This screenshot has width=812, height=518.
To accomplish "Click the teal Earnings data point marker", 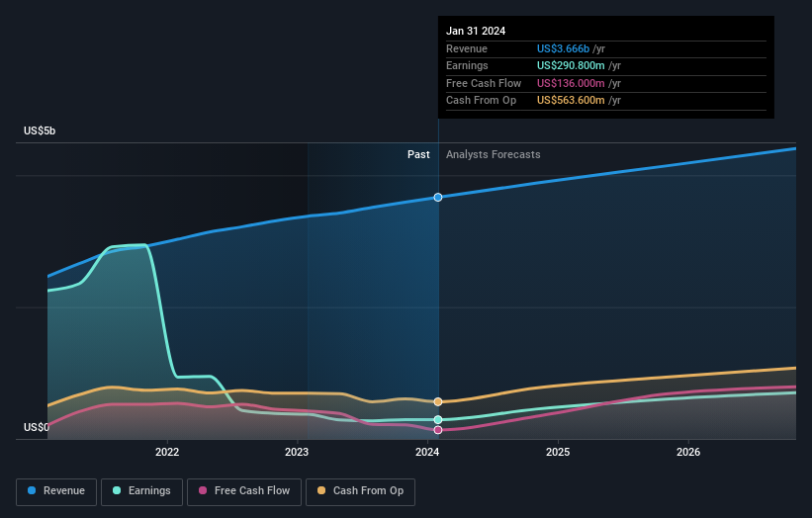I will (438, 420).
